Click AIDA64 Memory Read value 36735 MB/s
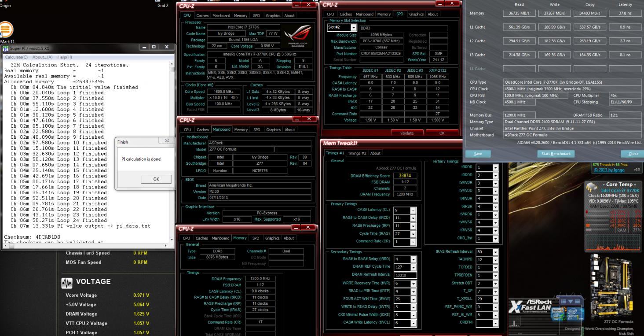The height and width of the screenshot is (336, 644). pyautogui.click(x=519, y=13)
